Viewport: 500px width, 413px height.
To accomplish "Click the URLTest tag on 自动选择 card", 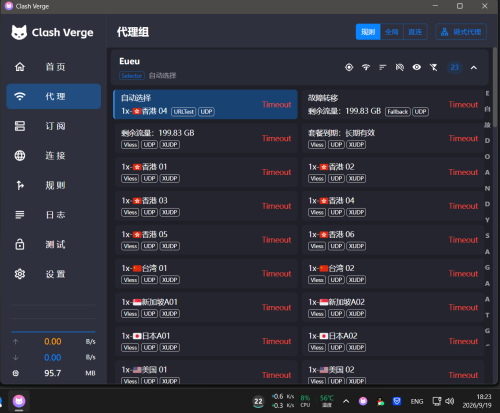I will pos(183,112).
